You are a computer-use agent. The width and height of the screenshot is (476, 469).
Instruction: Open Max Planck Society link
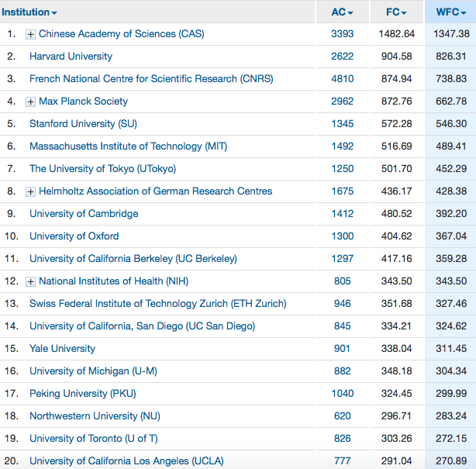(x=83, y=101)
